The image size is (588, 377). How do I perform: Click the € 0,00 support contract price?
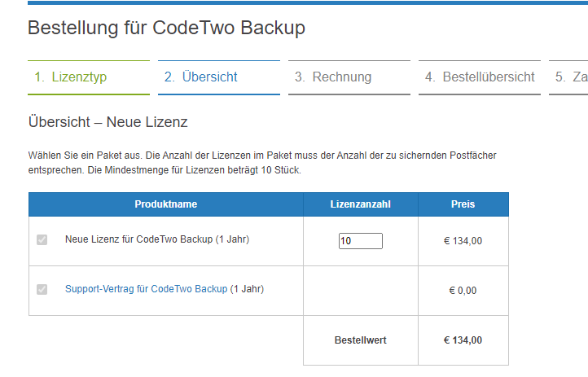(x=463, y=291)
